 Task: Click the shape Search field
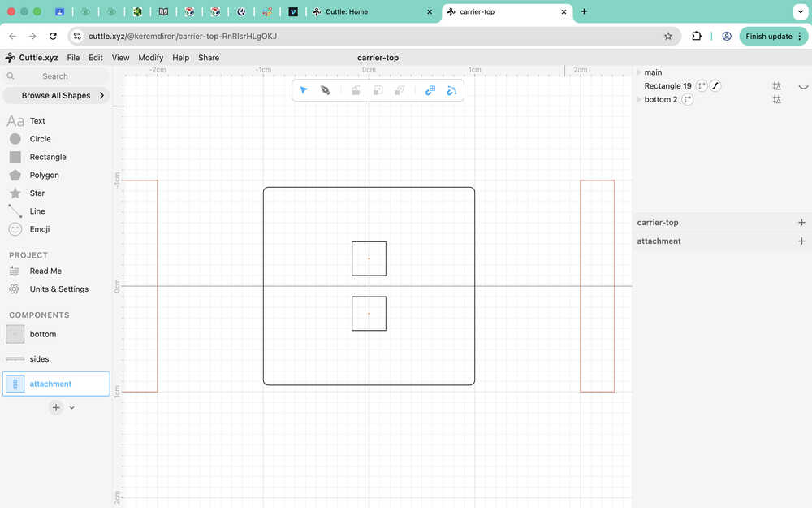pyautogui.click(x=56, y=76)
